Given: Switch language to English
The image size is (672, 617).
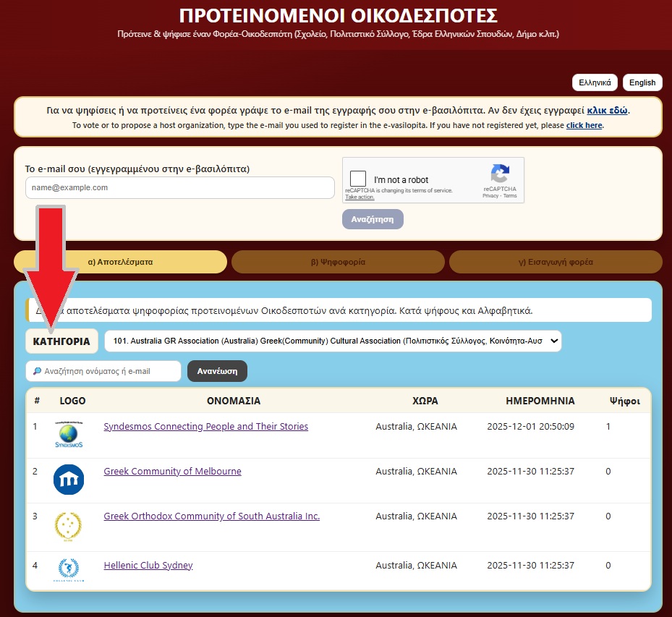Looking at the screenshot, I should 642,82.
